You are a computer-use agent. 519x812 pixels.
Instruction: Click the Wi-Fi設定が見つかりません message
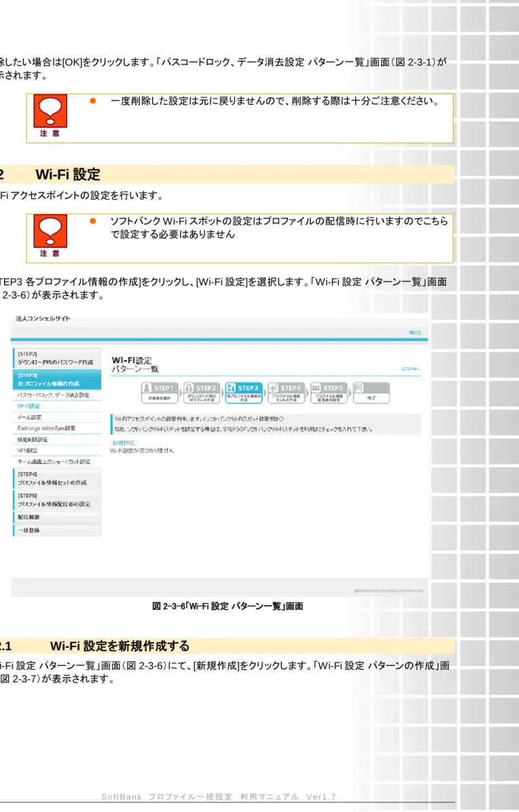point(142,451)
